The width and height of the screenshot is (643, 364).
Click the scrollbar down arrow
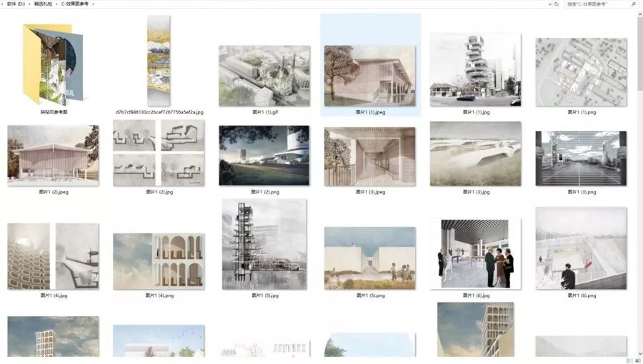640,353
